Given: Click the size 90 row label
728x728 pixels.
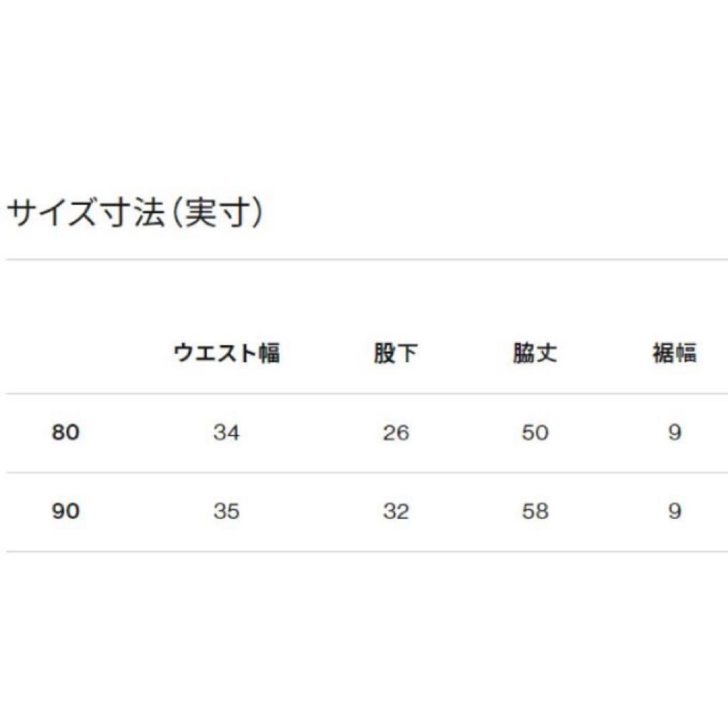Looking at the screenshot, I should point(65,512).
